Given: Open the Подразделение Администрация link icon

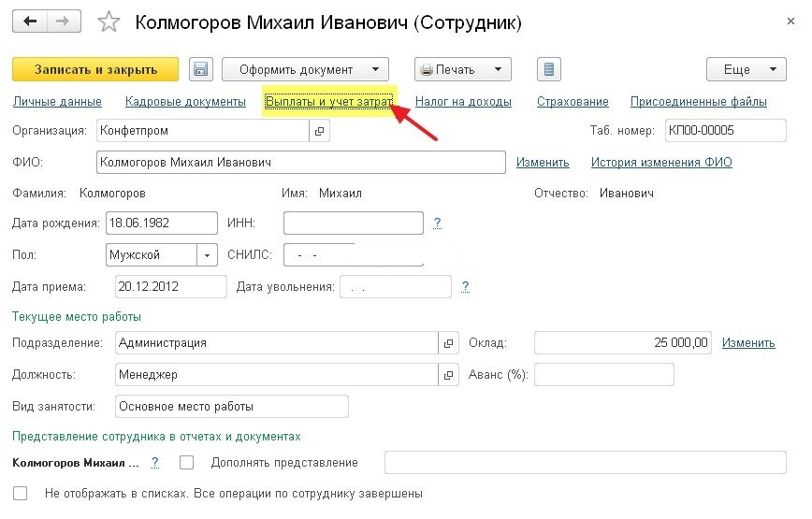Looking at the screenshot, I should (448, 343).
